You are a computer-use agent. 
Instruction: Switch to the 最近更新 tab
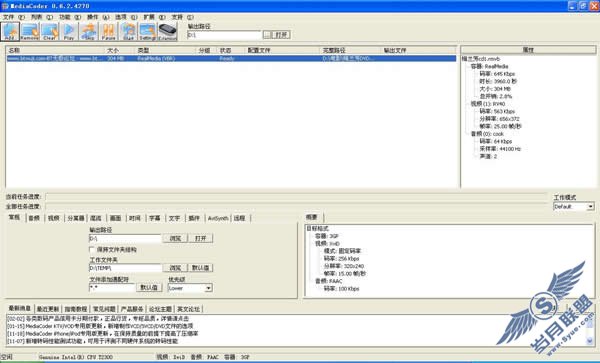(48, 309)
